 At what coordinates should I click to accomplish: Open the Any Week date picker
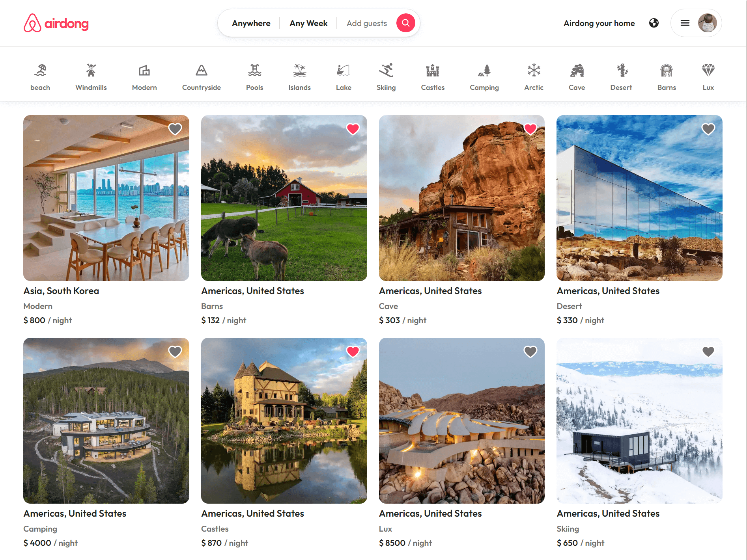coord(308,23)
